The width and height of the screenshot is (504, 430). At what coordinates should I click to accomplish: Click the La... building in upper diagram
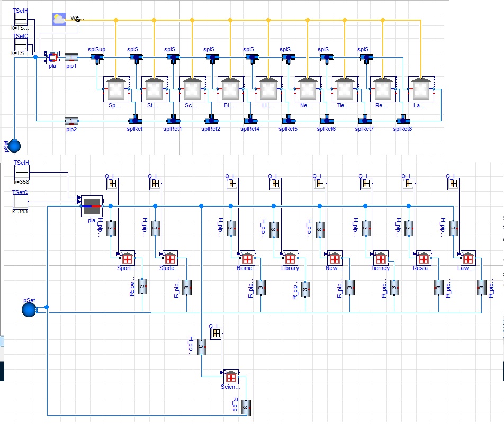coord(421,89)
